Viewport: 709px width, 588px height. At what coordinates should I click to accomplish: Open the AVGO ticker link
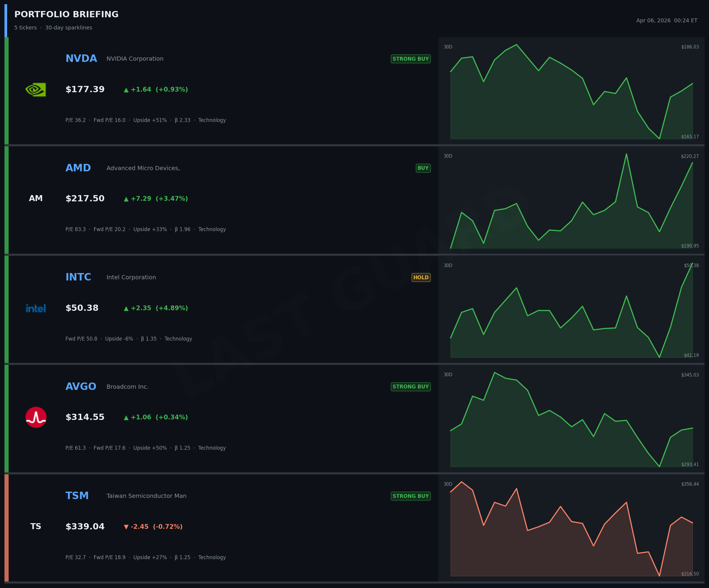81,387
